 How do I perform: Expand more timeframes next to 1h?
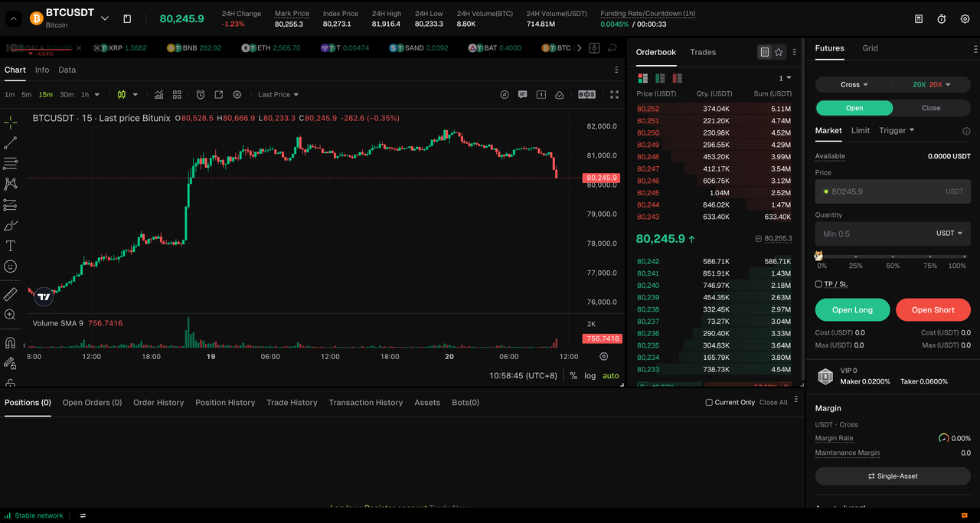(x=98, y=95)
